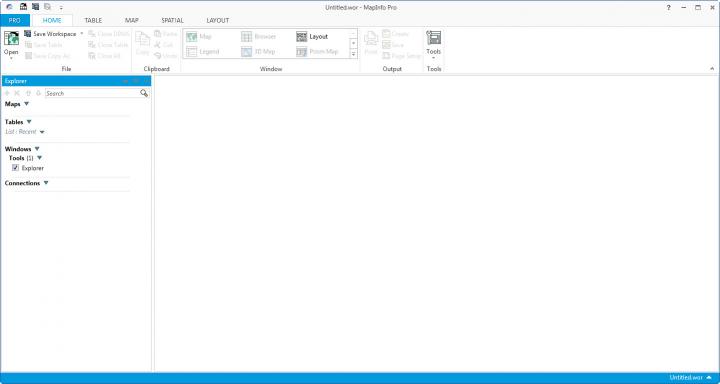Viewport: 720px width, 384px height.
Task: Click the Save command in Output
Action: [x=393, y=45]
